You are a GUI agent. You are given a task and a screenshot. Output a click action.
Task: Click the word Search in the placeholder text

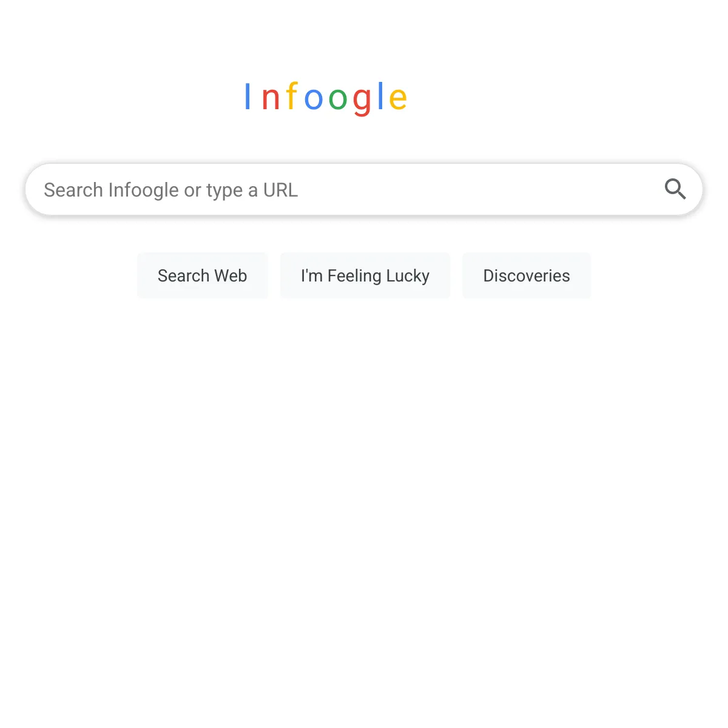[73, 190]
